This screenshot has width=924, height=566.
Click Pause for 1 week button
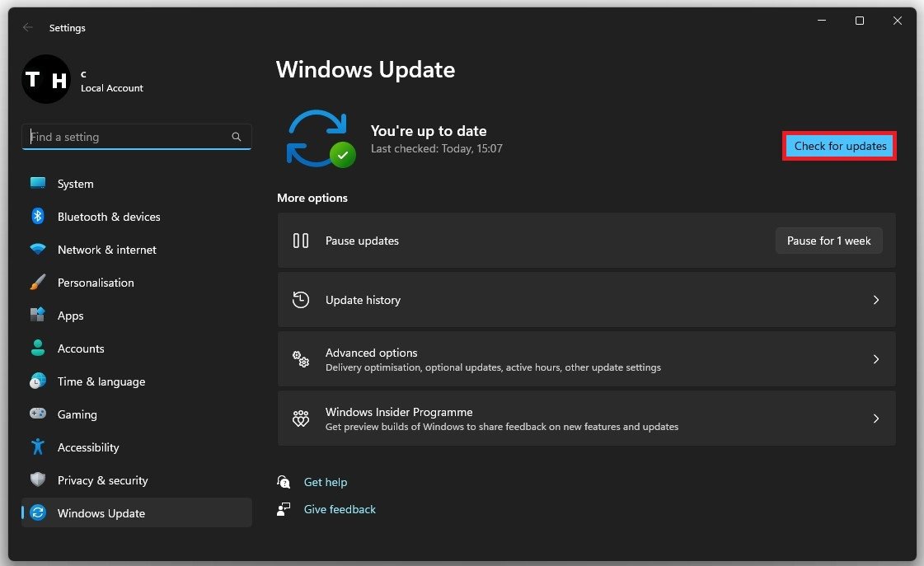[828, 241]
